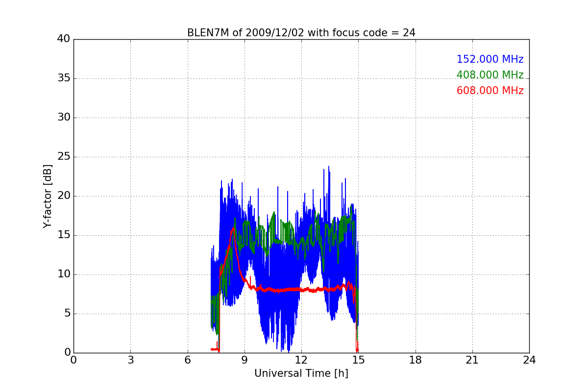Image resolution: width=588 pixels, height=392 pixels.
Task: Click the x-axis tick label 18
Action: coord(415,360)
